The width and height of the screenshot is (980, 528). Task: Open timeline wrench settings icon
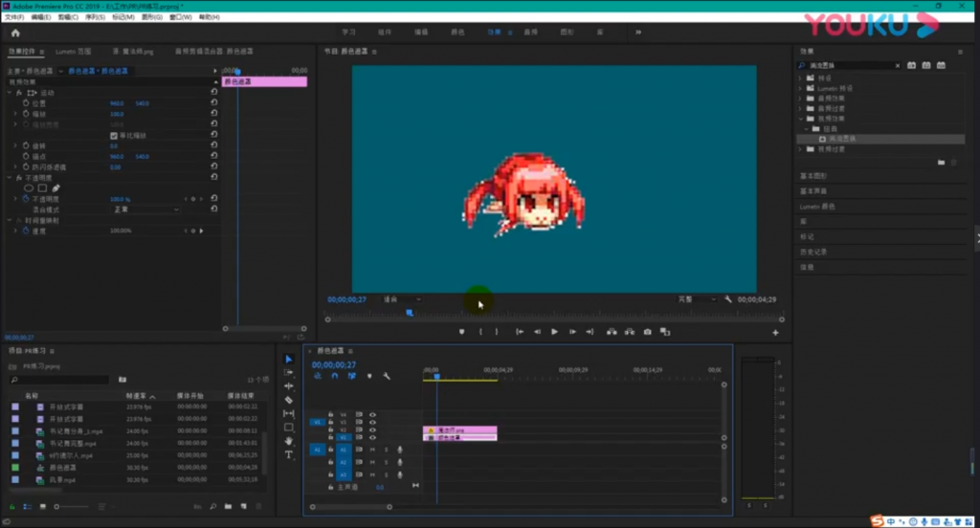tap(387, 376)
